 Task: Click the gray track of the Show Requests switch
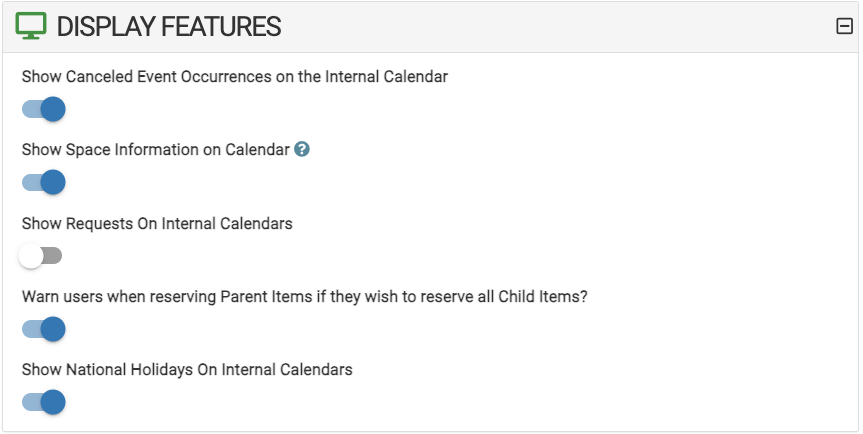53,256
